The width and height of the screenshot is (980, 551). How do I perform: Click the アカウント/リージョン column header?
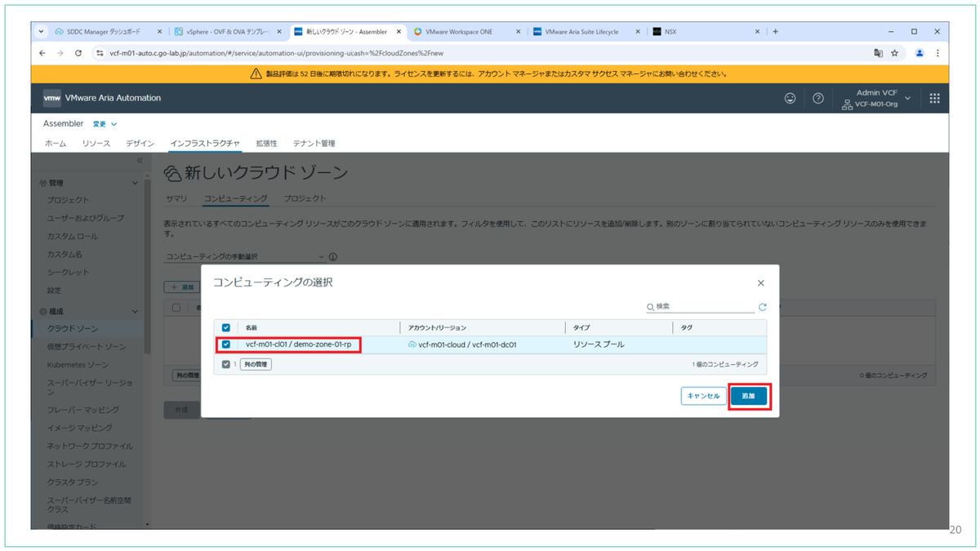[x=438, y=327]
